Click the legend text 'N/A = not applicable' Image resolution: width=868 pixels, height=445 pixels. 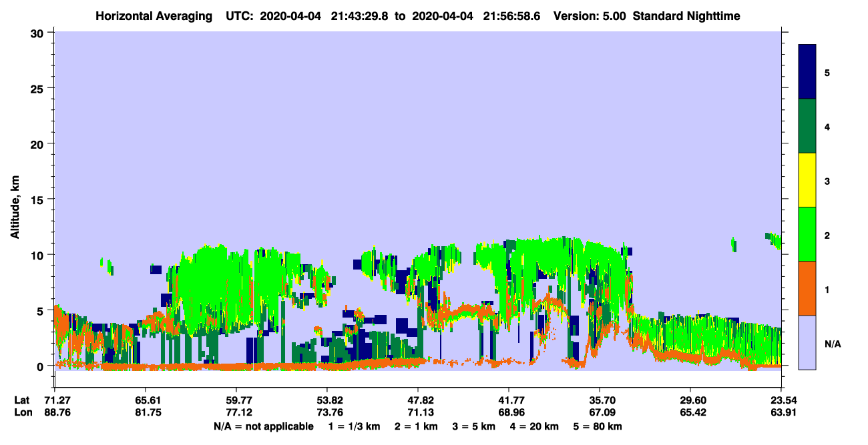point(263,426)
